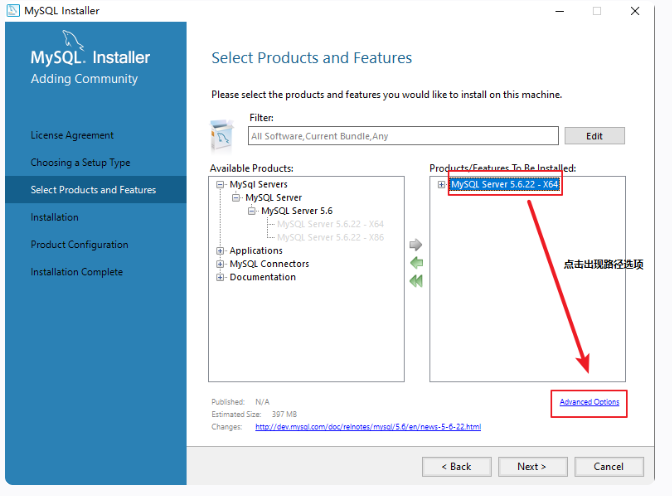This screenshot has height=496, width=672.
Task: Collapse the MySql Servers tree node
Action: tap(220, 185)
